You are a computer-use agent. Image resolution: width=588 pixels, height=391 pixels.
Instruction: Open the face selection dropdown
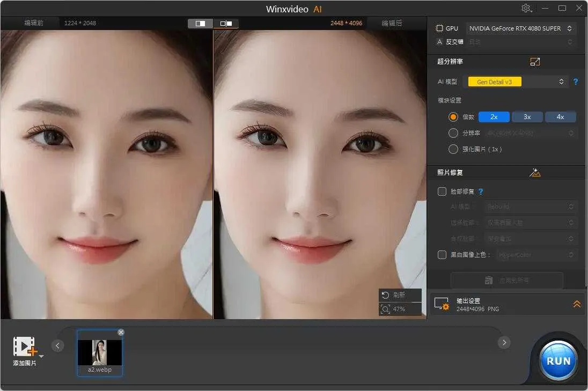point(530,223)
